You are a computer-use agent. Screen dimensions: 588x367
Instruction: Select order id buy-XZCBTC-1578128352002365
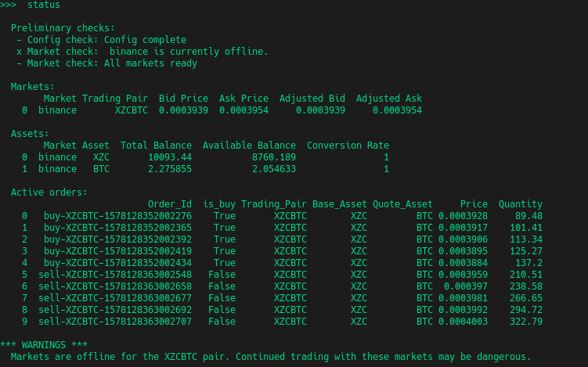pos(117,228)
